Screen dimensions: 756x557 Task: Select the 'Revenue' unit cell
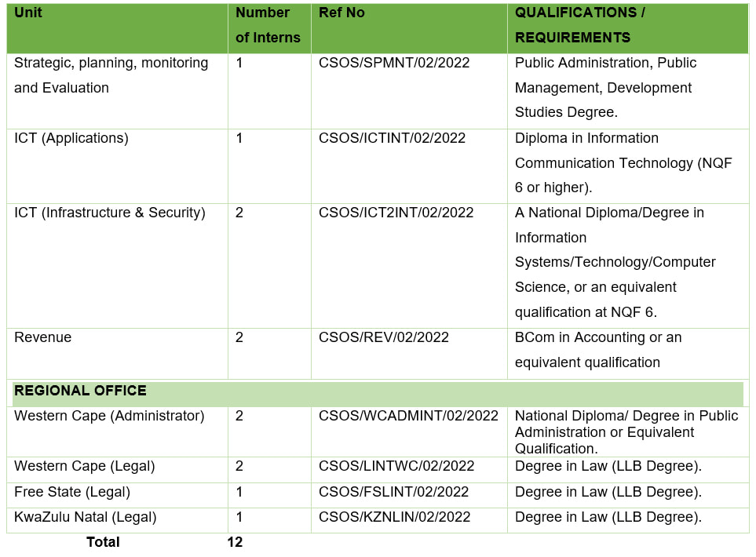(x=42, y=337)
